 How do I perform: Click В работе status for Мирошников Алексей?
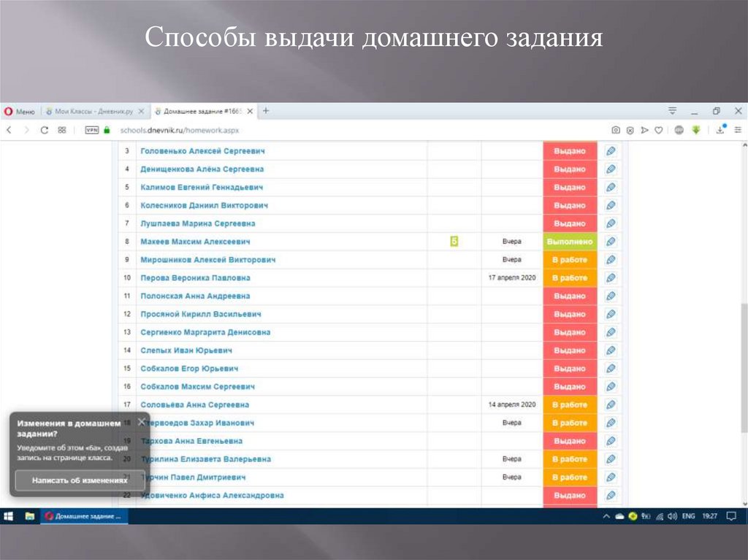570,260
